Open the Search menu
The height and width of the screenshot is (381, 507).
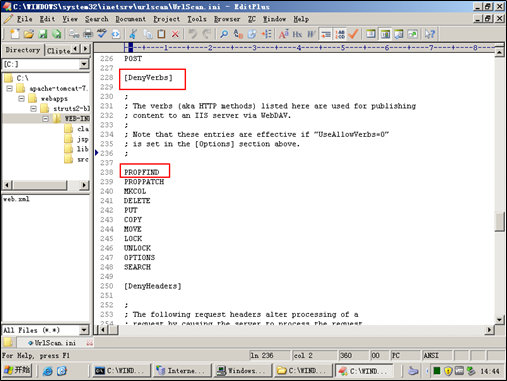[x=97, y=19]
